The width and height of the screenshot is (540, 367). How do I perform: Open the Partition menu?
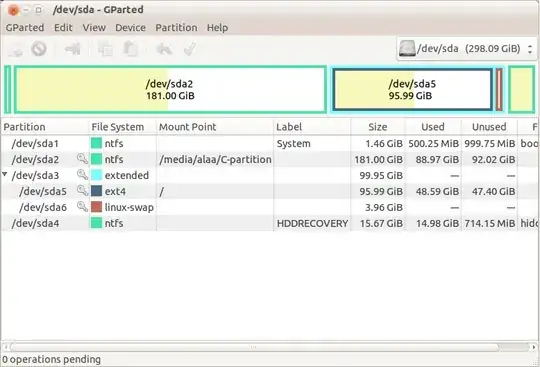coord(176,28)
